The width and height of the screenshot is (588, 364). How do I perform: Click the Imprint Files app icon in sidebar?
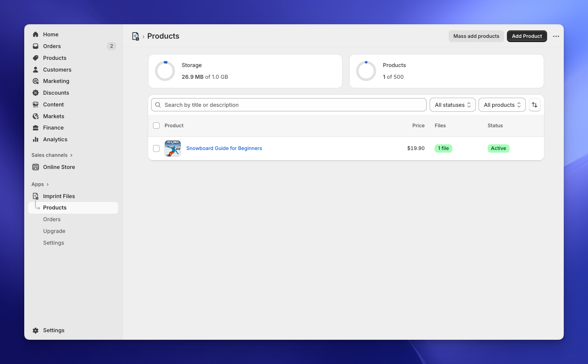click(x=36, y=196)
